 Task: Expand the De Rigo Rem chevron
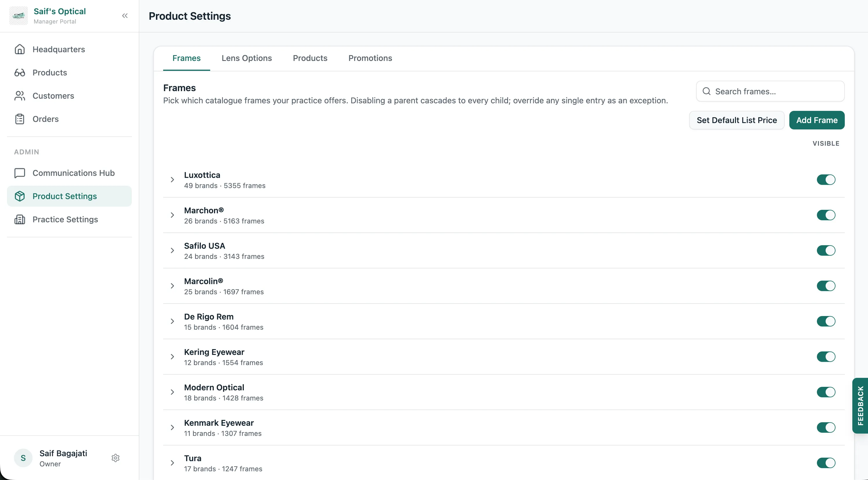click(x=172, y=321)
